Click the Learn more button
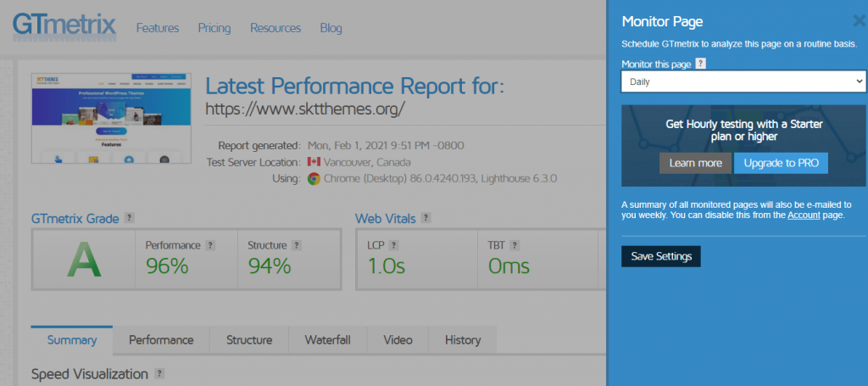This screenshot has height=386, width=868. [x=695, y=163]
